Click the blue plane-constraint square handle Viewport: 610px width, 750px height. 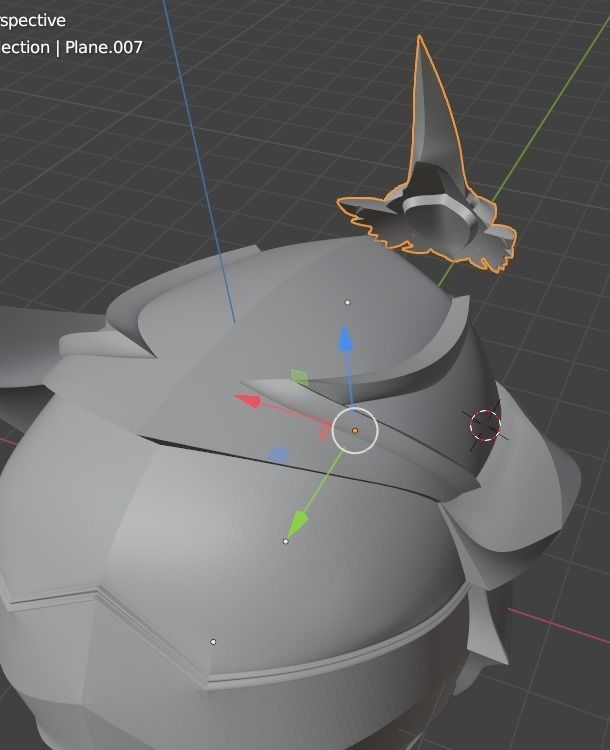pyautogui.click(x=279, y=454)
